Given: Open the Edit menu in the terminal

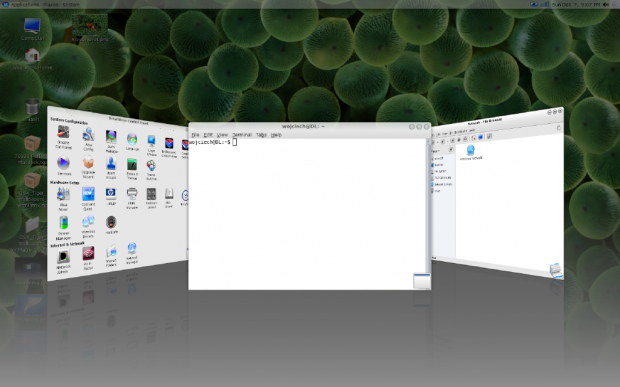Looking at the screenshot, I should pyautogui.click(x=208, y=135).
